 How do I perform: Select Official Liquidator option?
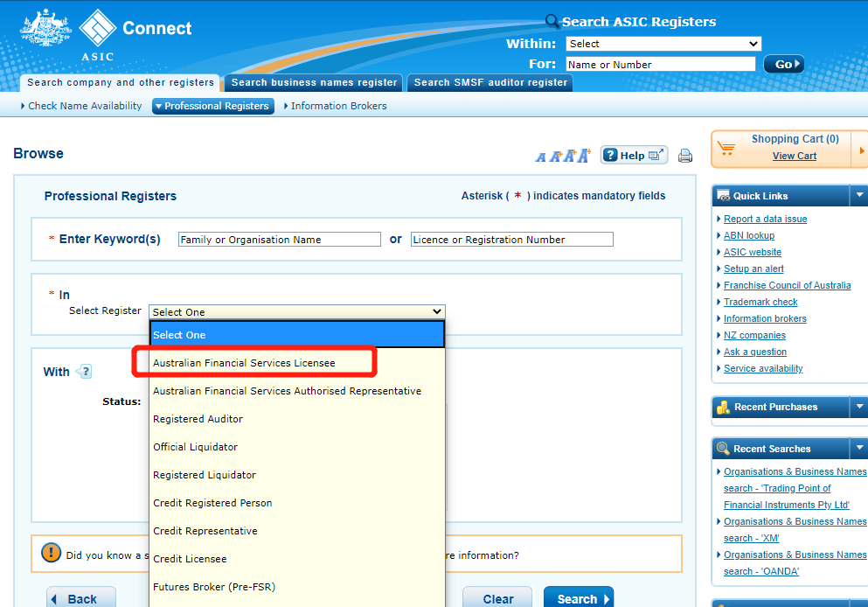296,447
